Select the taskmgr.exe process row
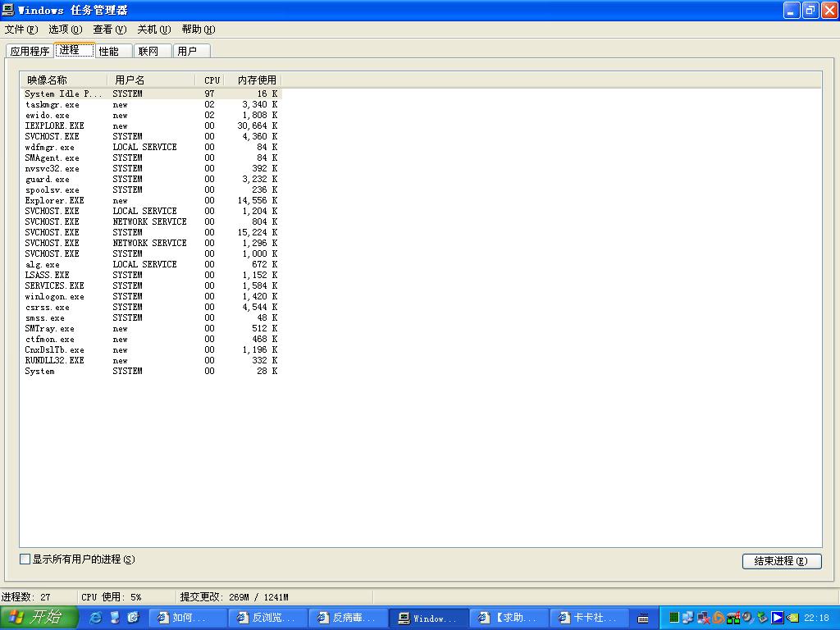The image size is (840, 630). pos(151,104)
